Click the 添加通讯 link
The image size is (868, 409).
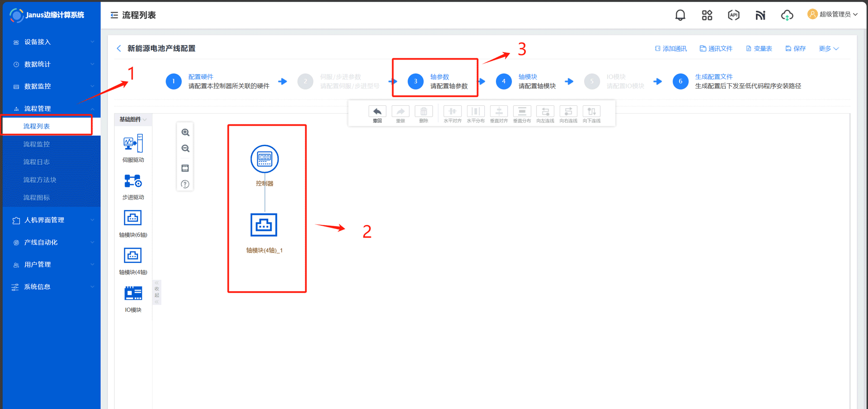(671, 49)
